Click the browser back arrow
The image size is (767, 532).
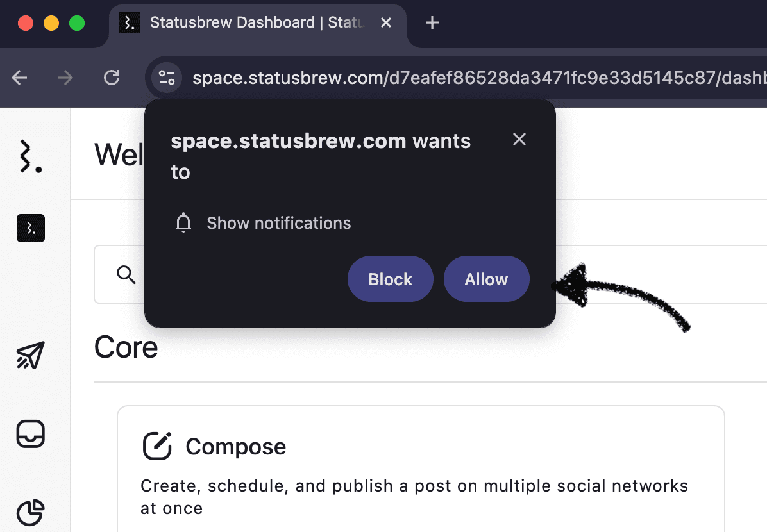(x=19, y=78)
